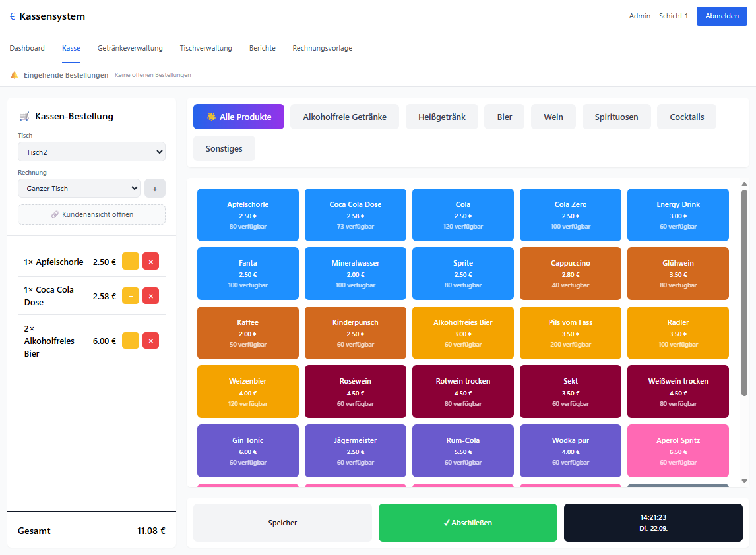The image size is (756, 555).
Task: Click the Speicher button
Action: 282,523
